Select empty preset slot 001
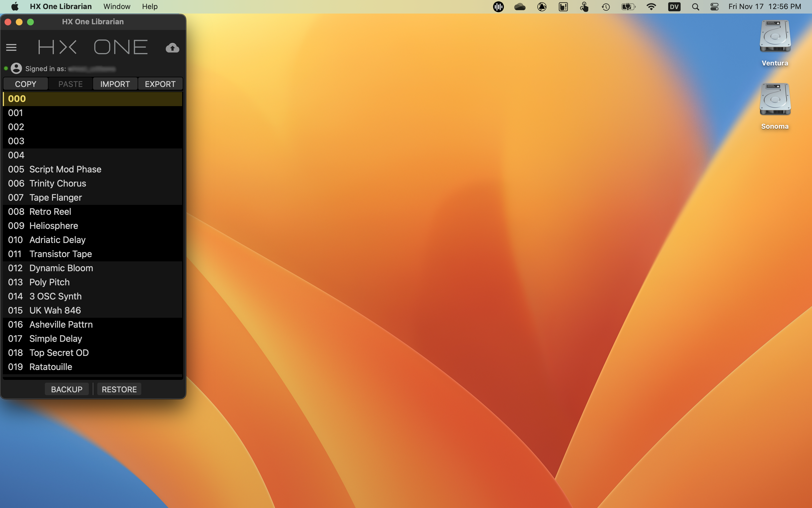Screen dimensions: 812x508 92,113
